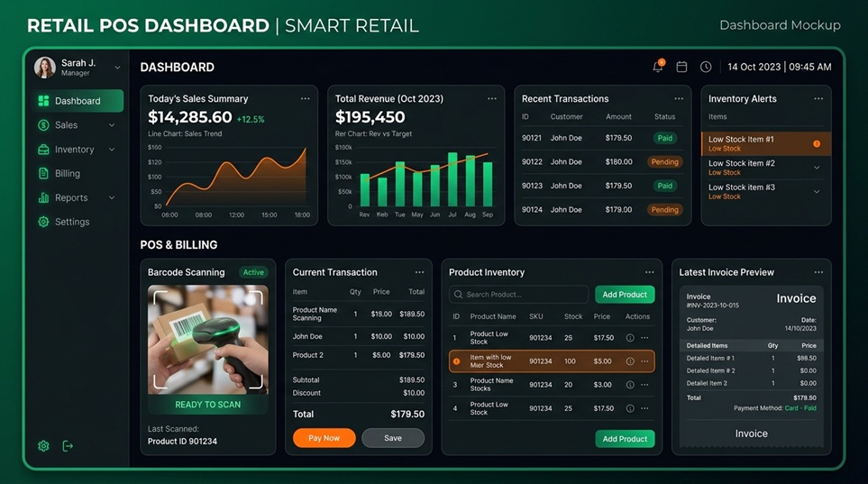The width and height of the screenshot is (868, 484).
Task: Open actions menu for row 3 product
Action: (x=644, y=384)
